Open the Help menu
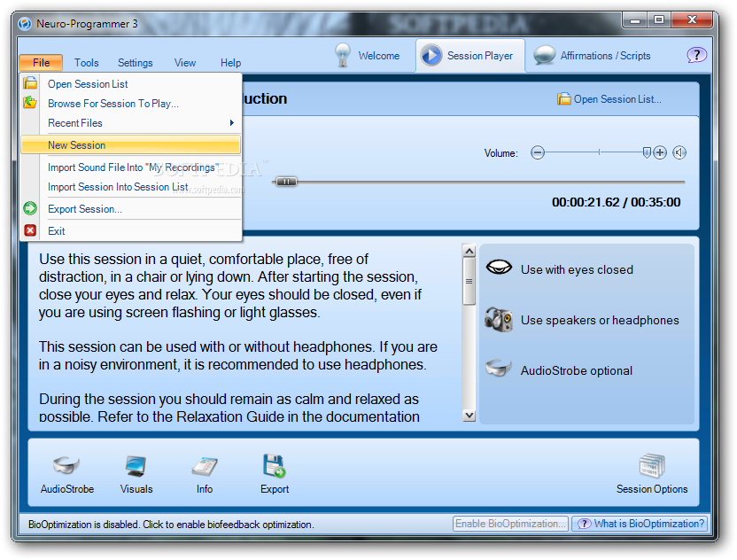The image size is (737, 560). tap(231, 63)
